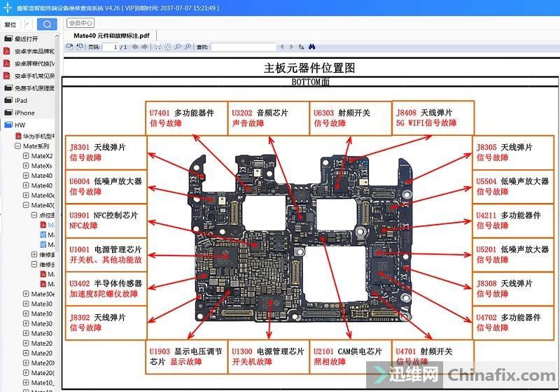560x392 pixels.
Task: Expand the MateXs tree node
Action: 26,166
